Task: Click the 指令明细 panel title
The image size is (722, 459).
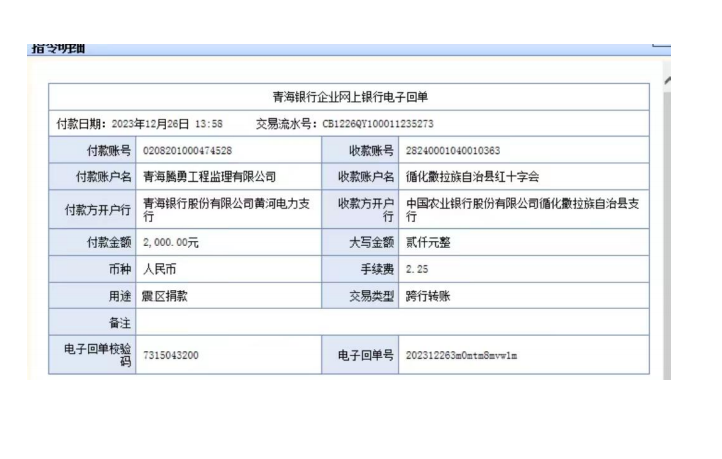Action: coord(59,49)
